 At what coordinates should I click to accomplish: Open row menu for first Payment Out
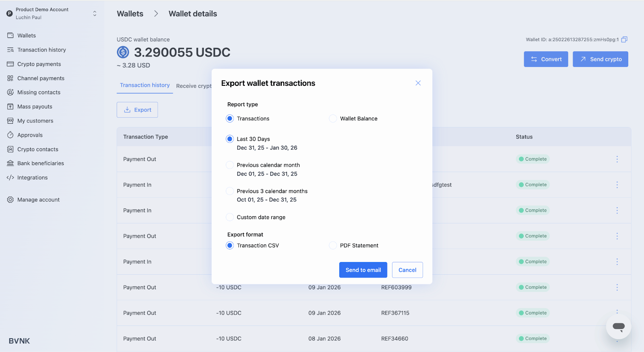pyautogui.click(x=617, y=159)
